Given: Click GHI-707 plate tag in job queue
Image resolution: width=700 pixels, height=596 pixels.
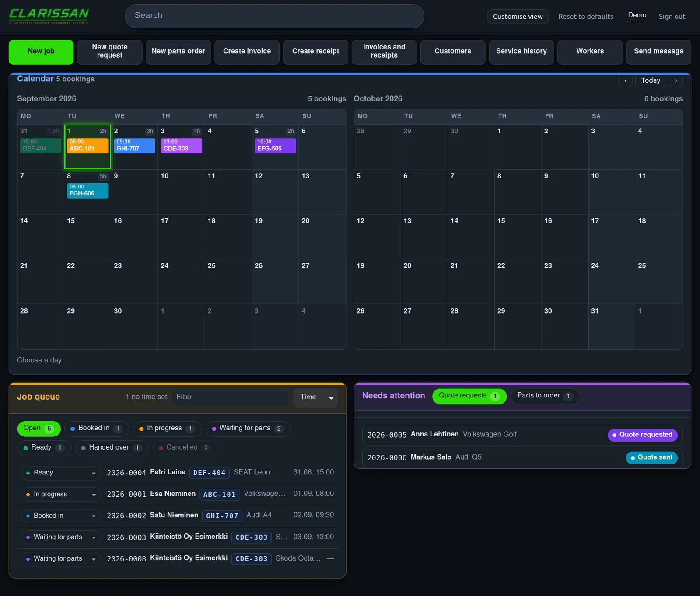Looking at the screenshot, I should click(x=222, y=516).
